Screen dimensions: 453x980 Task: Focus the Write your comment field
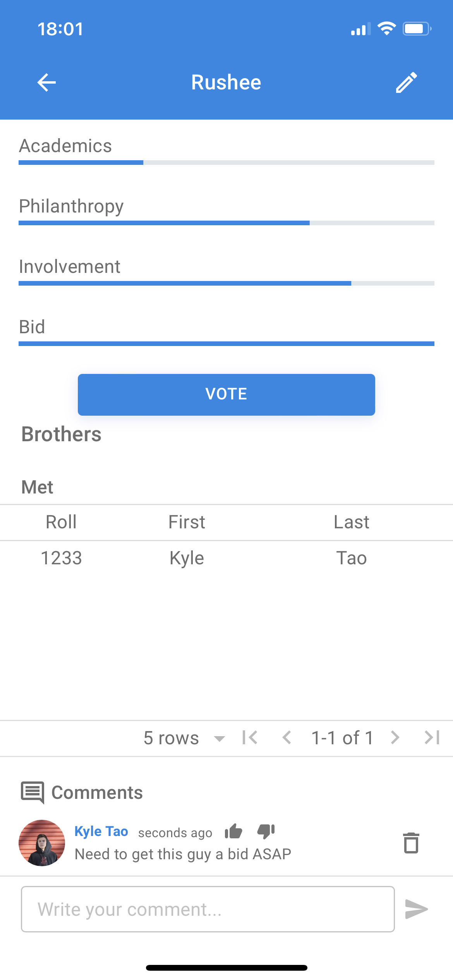pos(208,909)
